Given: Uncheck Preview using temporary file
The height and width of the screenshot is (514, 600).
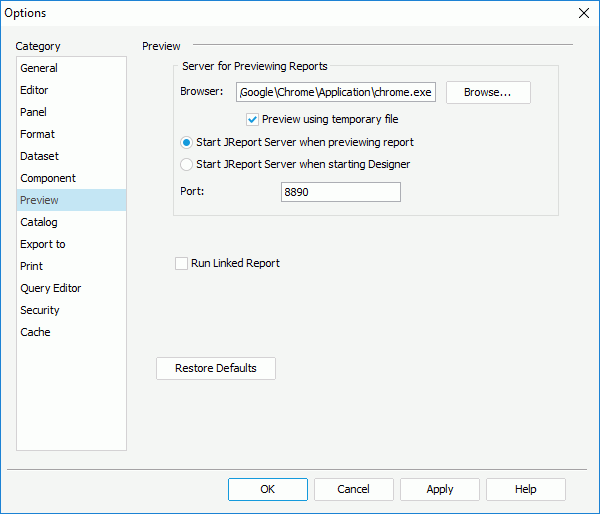Looking at the screenshot, I should 252,119.
